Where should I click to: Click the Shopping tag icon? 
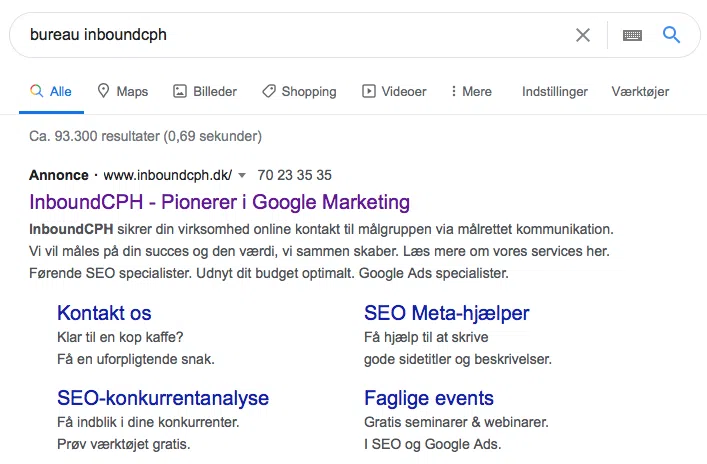pyautogui.click(x=269, y=91)
